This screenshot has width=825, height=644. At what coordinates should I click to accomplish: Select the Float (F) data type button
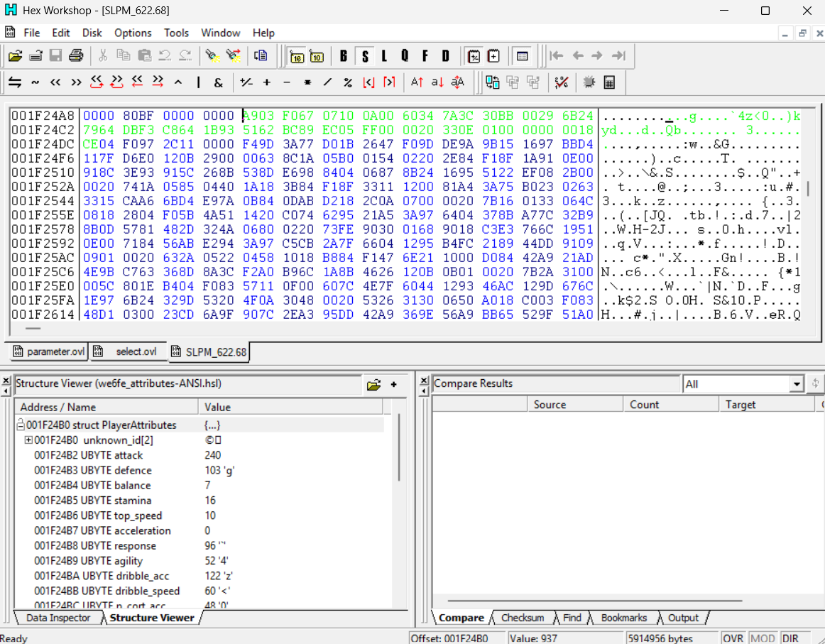(x=425, y=56)
